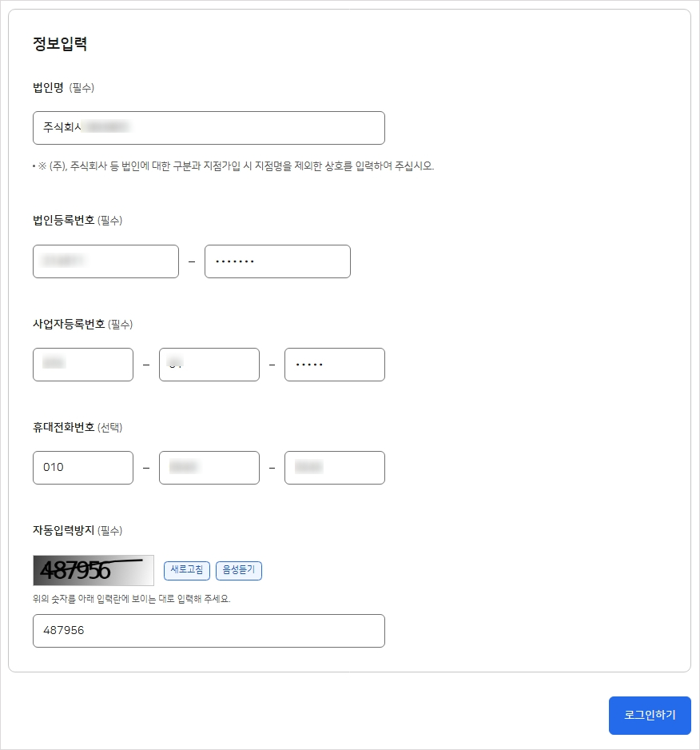Click the captcha image showing 487956
Viewport: 700px width, 750px height.
93,570
